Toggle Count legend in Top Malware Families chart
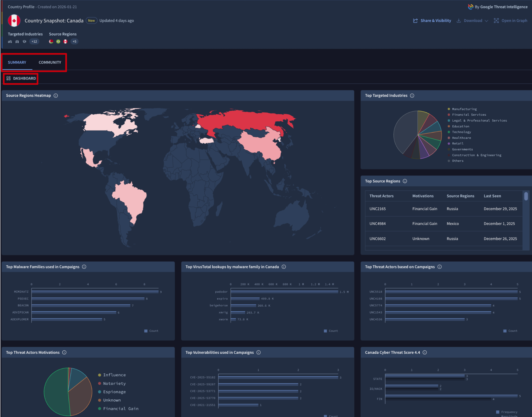Viewport: 532px width, 417px height. (151, 331)
